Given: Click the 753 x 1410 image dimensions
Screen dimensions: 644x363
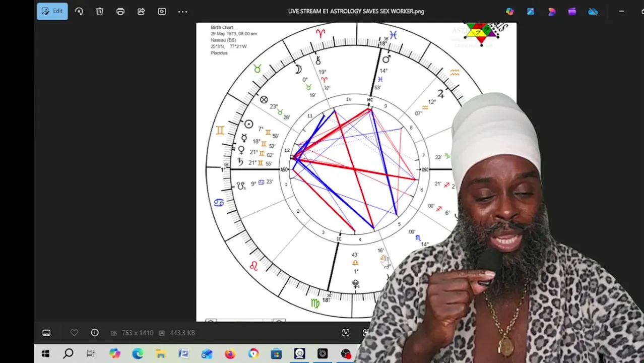Looking at the screenshot, I should [x=137, y=333].
